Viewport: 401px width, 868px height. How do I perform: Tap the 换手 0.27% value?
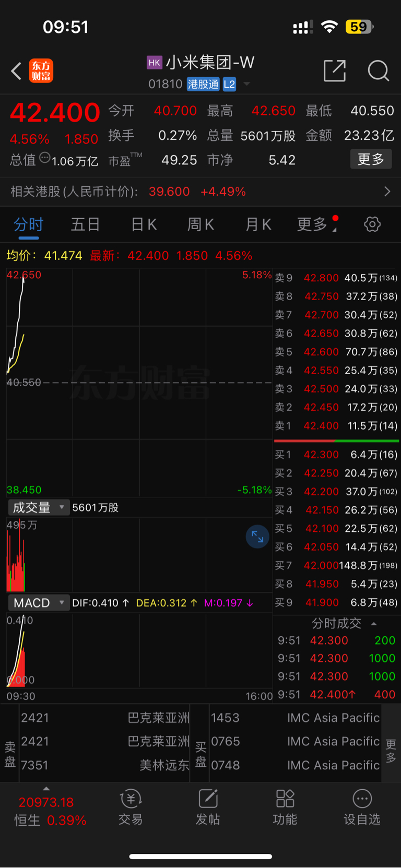pos(178,135)
